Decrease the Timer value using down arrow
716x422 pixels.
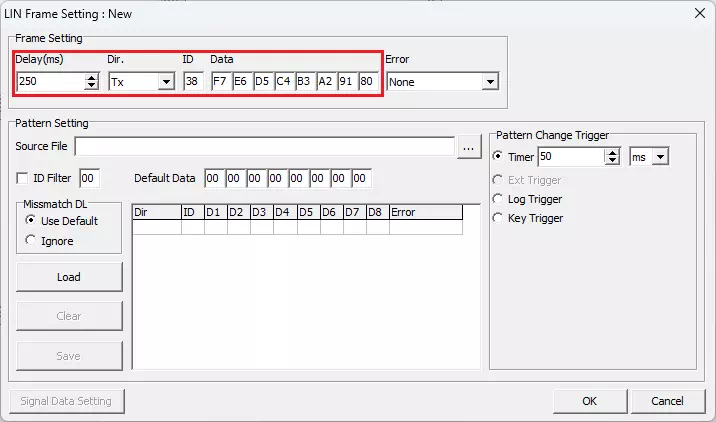pyautogui.click(x=612, y=161)
